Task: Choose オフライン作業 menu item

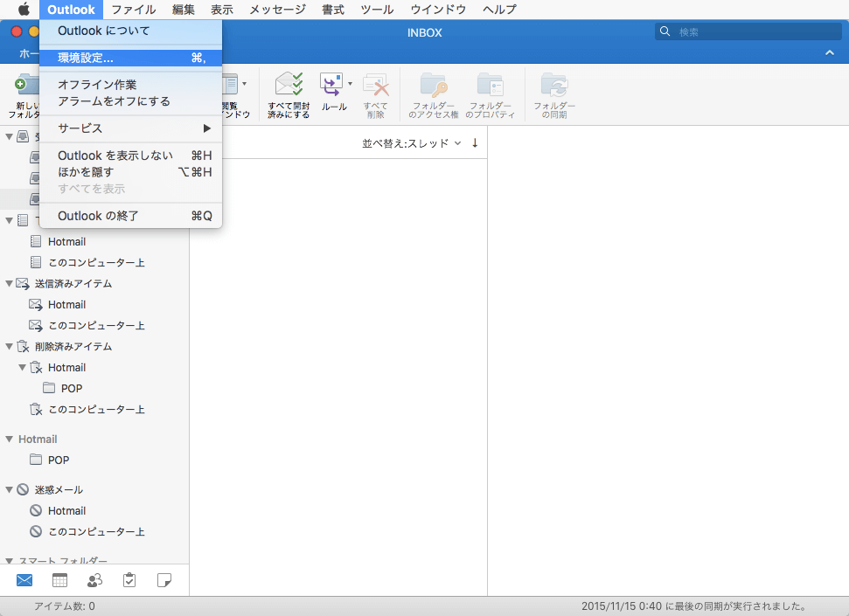Action: [130, 85]
